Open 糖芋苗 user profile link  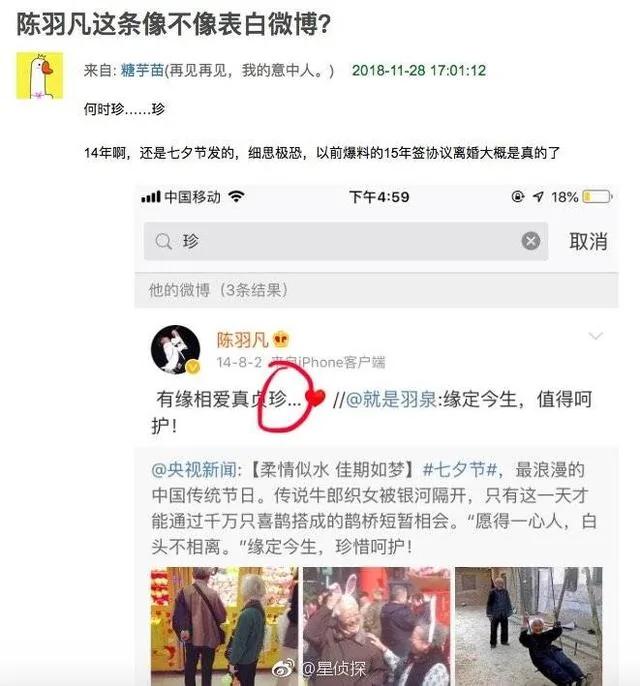pos(142,70)
